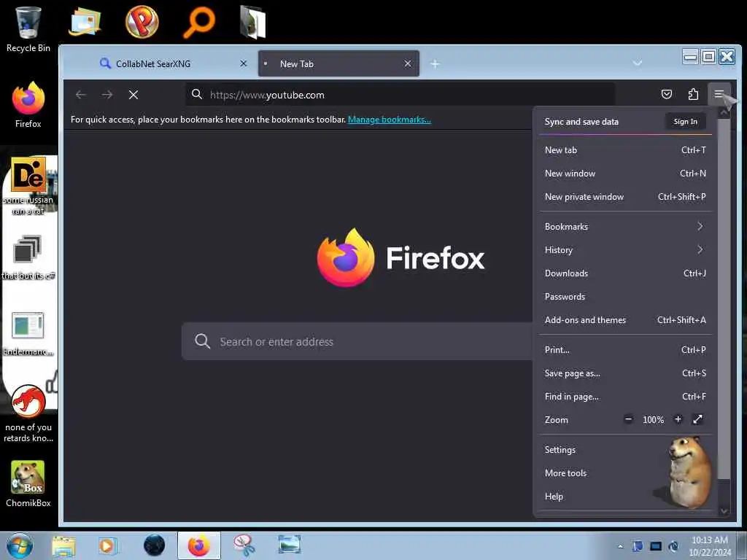Click the menu scrollbar down arrow
Viewport: 747px width, 560px height.
pyautogui.click(x=724, y=510)
